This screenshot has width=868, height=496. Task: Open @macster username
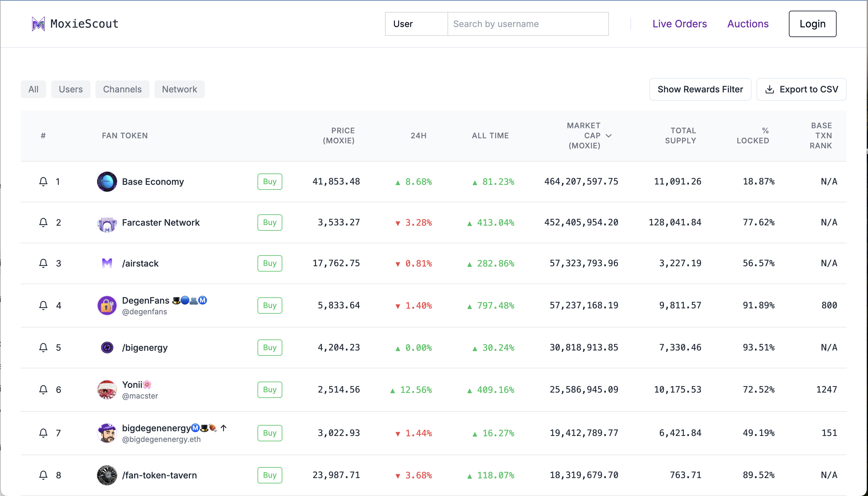click(x=140, y=396)
